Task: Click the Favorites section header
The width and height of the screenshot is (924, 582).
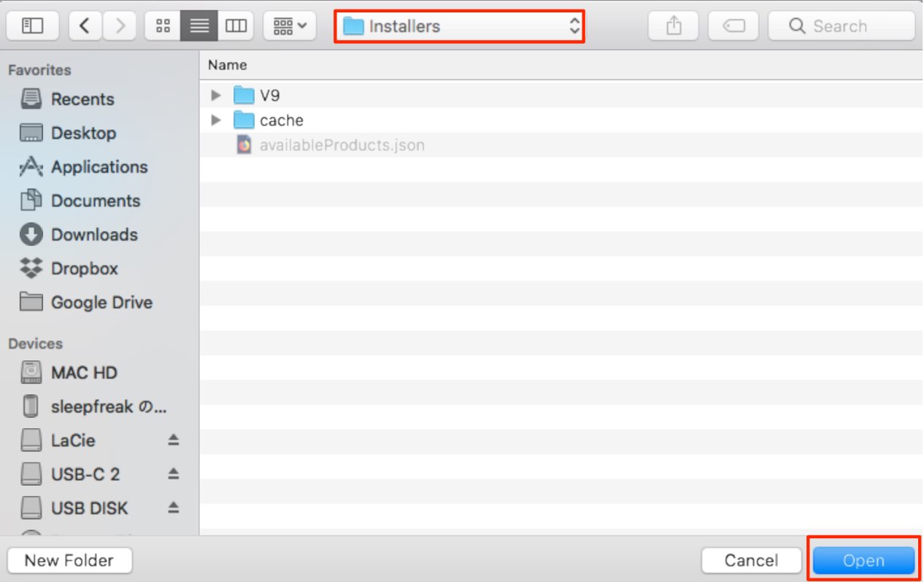Action: (39, 70)
